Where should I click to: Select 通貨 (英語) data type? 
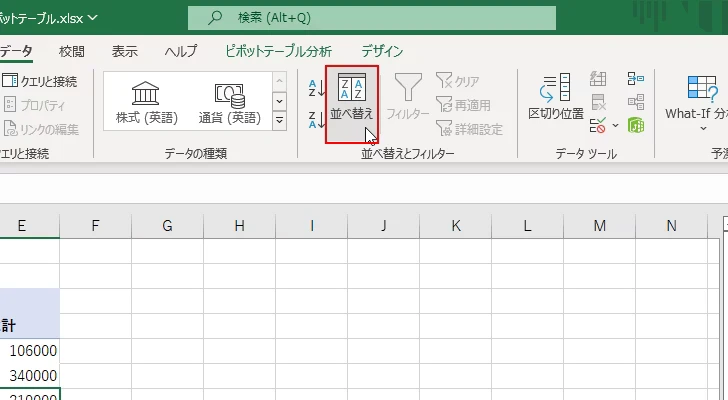click(x=229, y=102)
